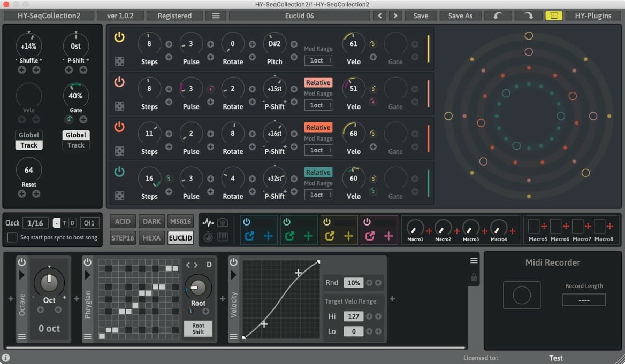The width and height of the screenshot is (625, 364).
Task: Open the CH1 MIDI channel selector
Action: 90,222
